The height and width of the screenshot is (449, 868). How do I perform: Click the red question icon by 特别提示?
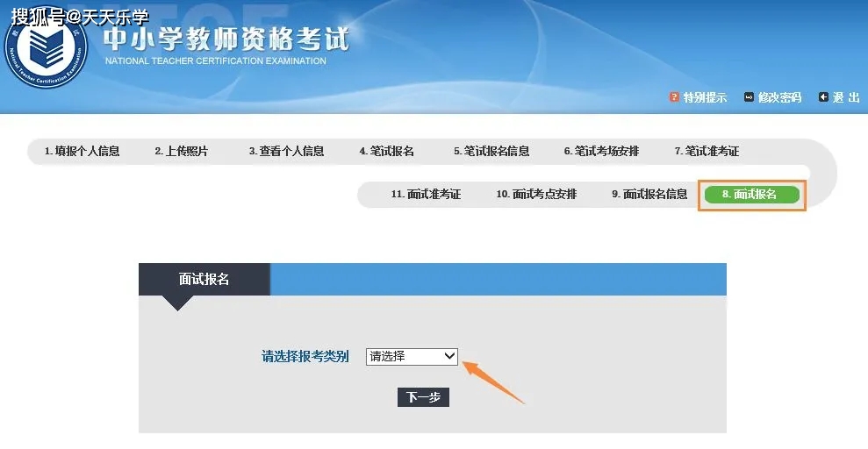(674, 97)
